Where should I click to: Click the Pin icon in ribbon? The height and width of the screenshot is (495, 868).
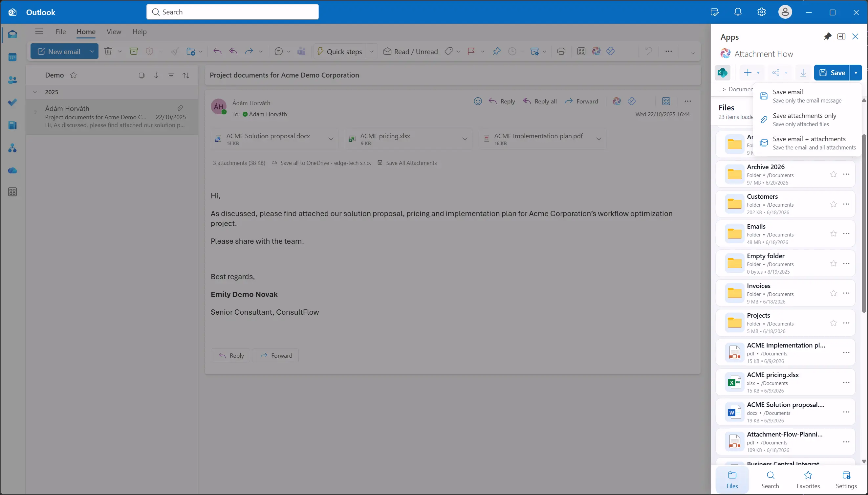(497, 51)
